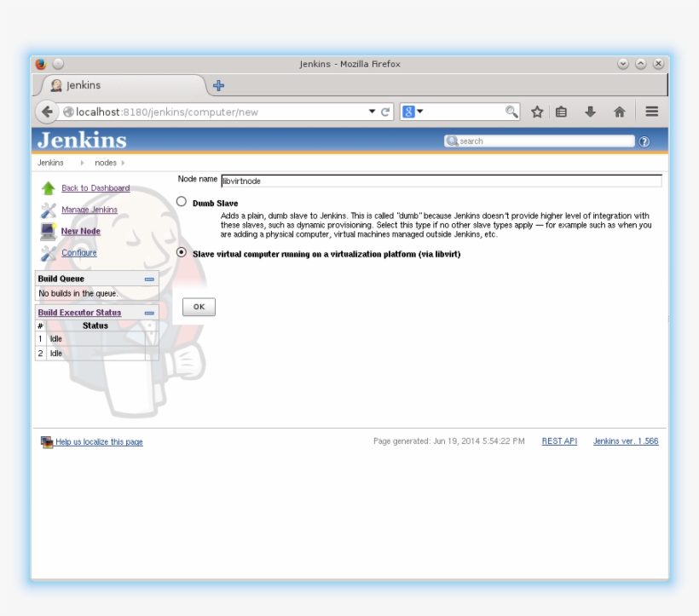Viewport: 699px width, 616px height.
Task: Open the Configure link
Action: coord(79,252)
